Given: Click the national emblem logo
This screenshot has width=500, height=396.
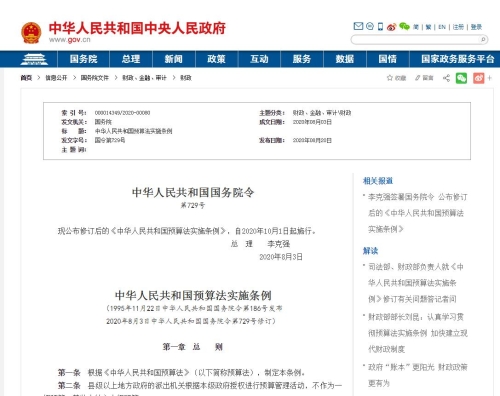Looking at the screenshot, I should click(x=31, y=33).
